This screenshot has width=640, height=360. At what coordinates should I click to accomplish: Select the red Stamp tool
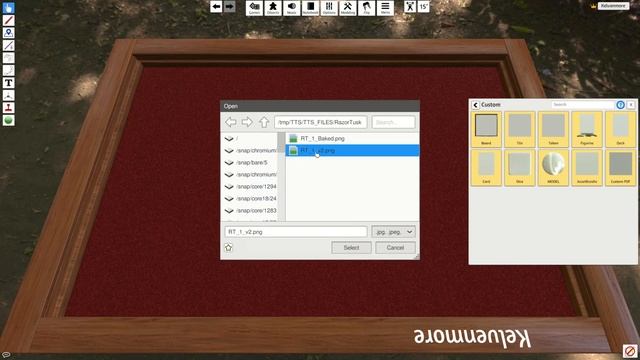tap(9, 108)
